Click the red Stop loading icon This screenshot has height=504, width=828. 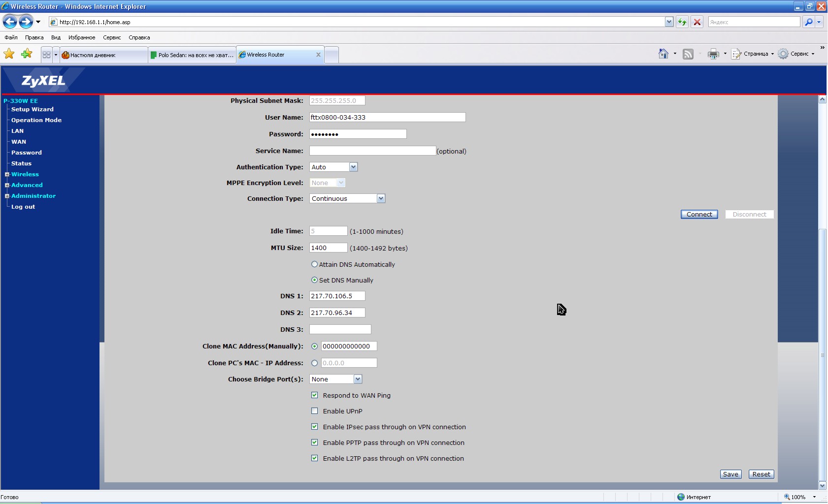697,22
